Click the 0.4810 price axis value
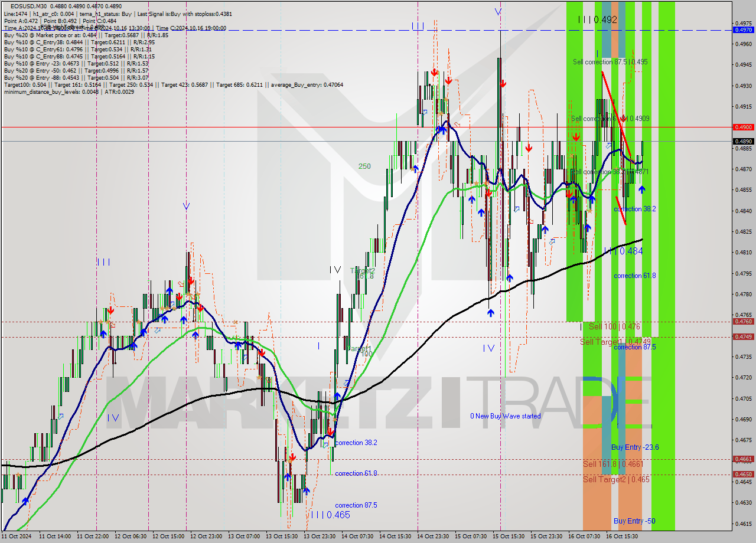The height and width of the screenshot is (543, 756). click(744, 252)
